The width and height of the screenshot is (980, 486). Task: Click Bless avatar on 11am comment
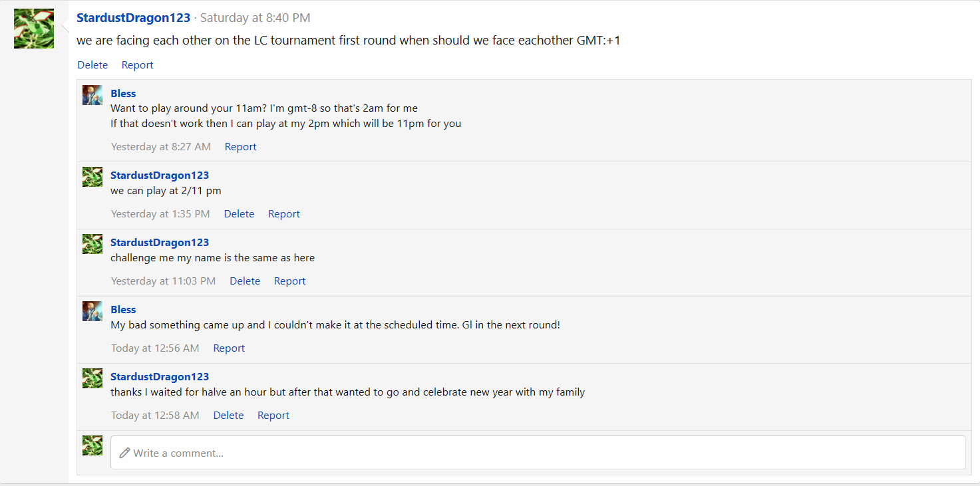coord(92,95)
